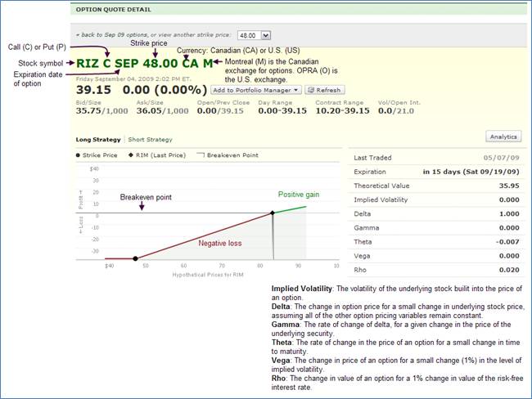
Task: Click the Vol/Open Int. value 0.0/21.0
Action: [x=396, y=111]
